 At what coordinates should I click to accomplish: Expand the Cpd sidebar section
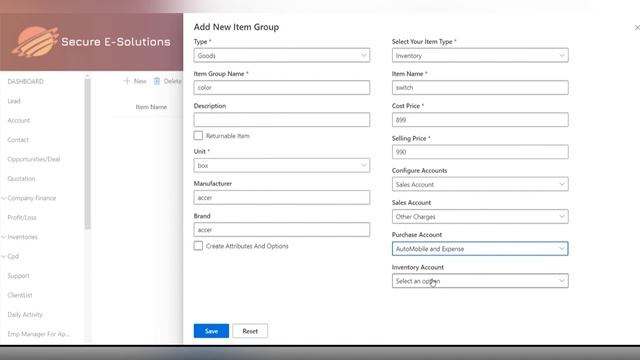[4, 256]
